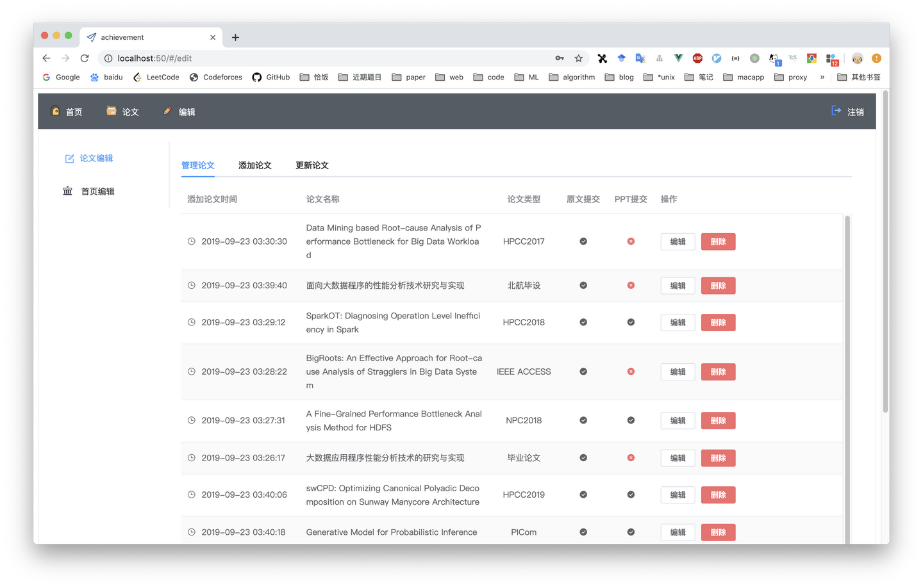Click 编辑 for the HPCC2017 paper
The height and width of the screenshot is (588, 923).
pyautogui.click(x=678, y=241)
